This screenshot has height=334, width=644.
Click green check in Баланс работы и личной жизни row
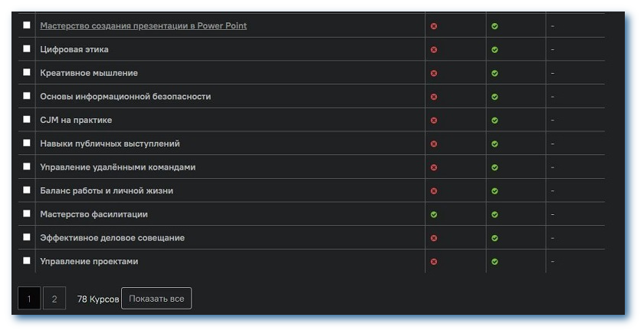495,191
